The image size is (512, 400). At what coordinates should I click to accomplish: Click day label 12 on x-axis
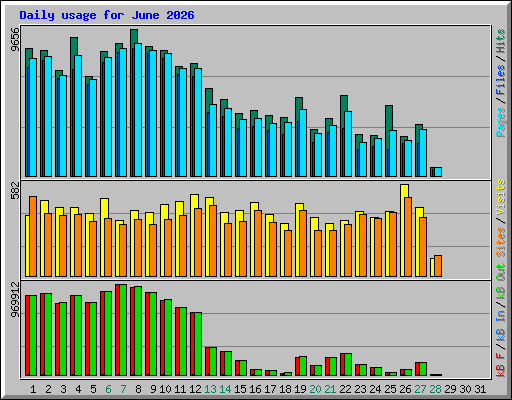tap(195, 389)
